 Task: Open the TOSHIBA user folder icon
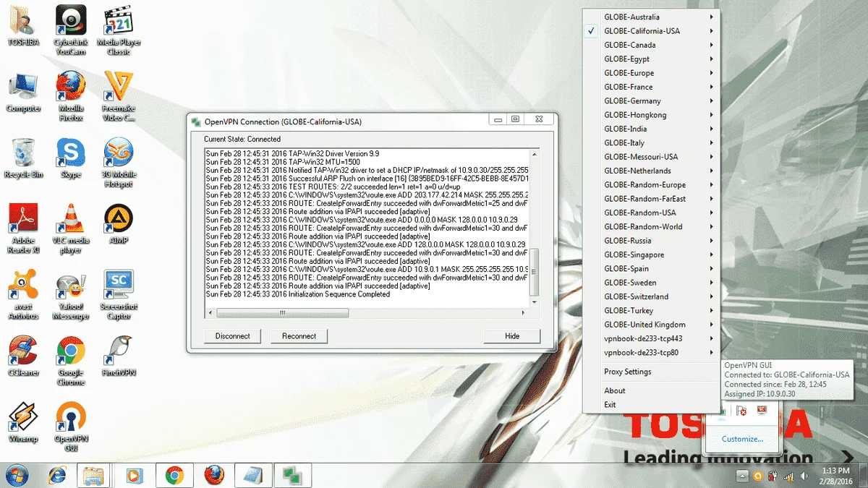(x=24, y=27)
